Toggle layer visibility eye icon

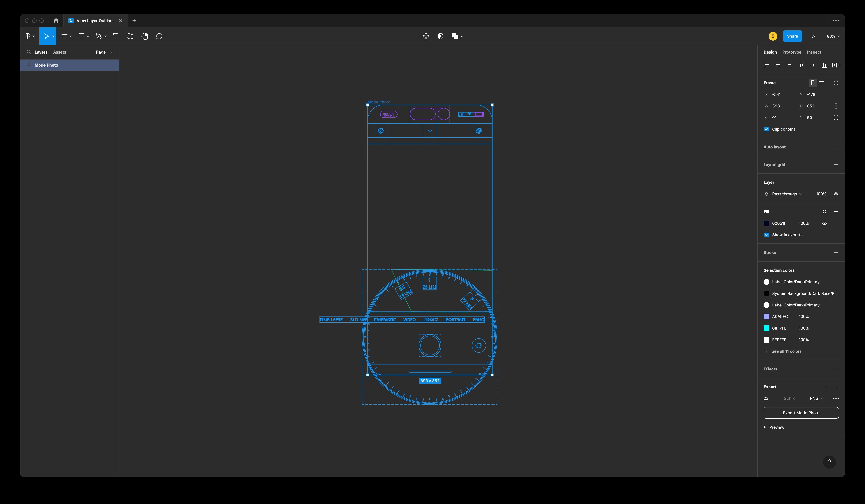click(836, 194)
